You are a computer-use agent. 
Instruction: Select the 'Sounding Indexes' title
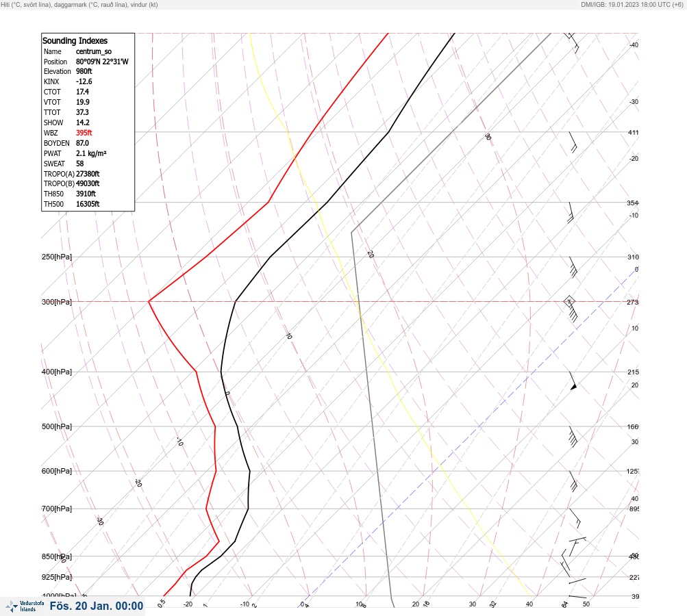[75, 40]
